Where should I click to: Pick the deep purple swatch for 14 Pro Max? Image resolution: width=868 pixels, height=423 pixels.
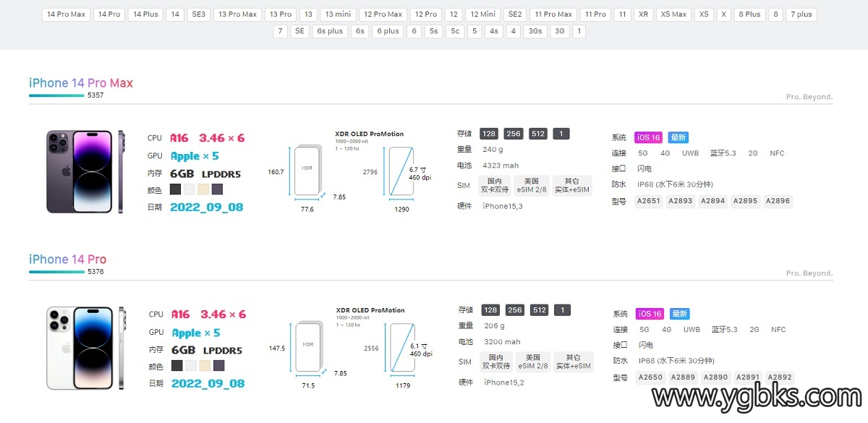[x=217, y=189]
